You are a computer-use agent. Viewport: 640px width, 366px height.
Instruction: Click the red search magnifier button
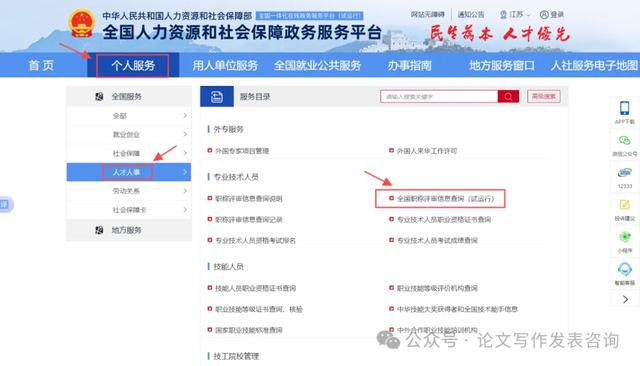(x=508, y=97)
